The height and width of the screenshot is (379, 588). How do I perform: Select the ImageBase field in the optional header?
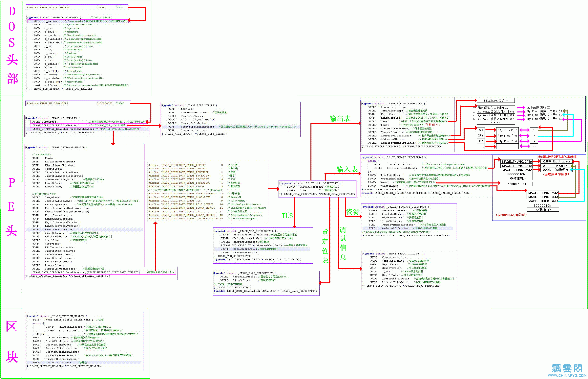(68, 197)
